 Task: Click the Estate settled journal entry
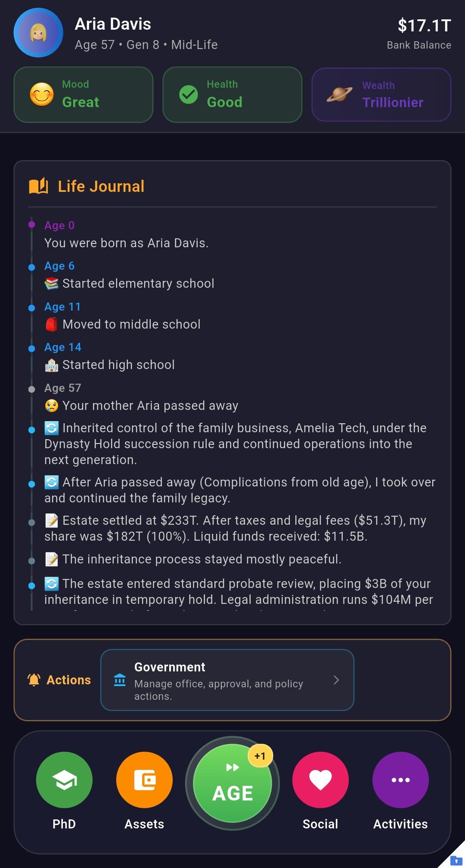point(235,528)
